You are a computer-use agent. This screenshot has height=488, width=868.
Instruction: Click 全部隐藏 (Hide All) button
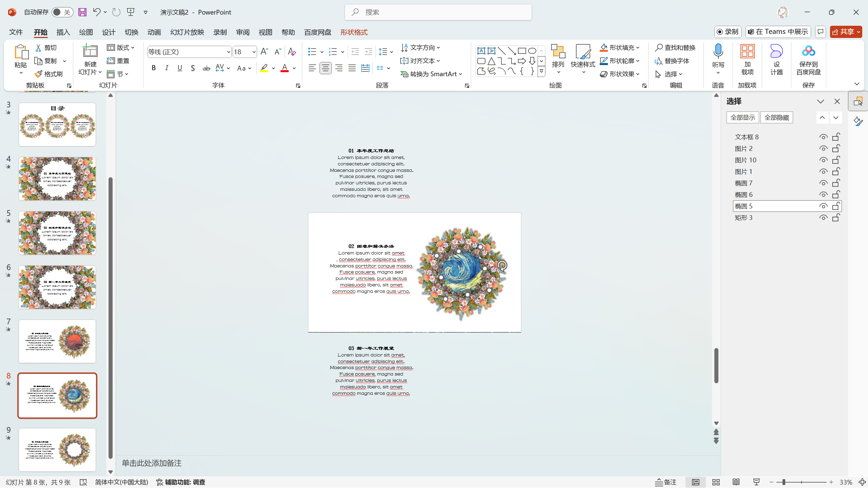[x=777, y=118]
